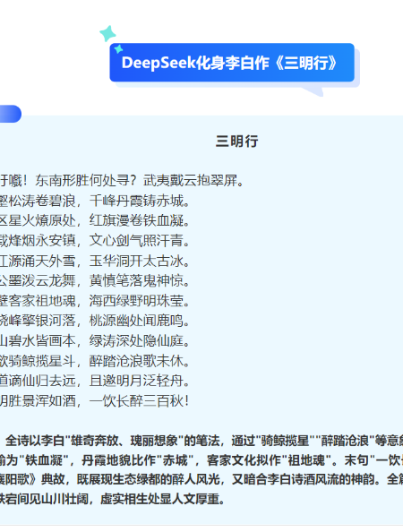Click the verse 玉华洞开太古冰
Viewport: 403px width, 532px height.
click(x=140, y=261)
